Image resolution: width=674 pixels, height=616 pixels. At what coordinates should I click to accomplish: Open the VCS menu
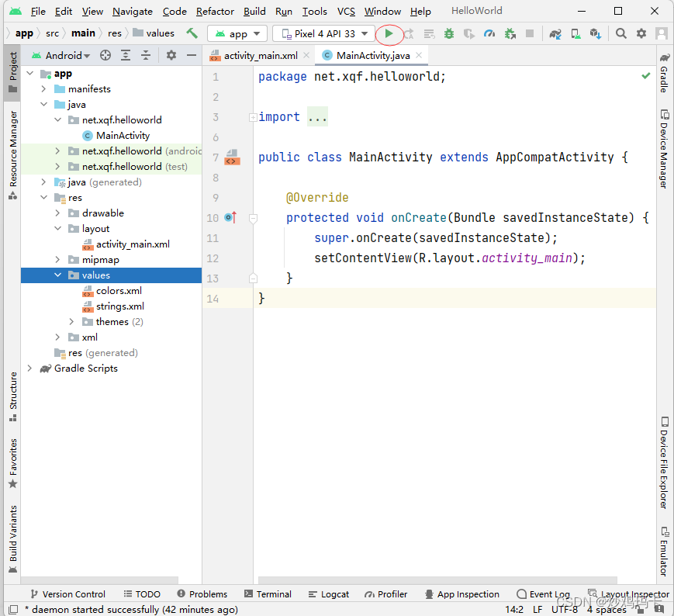tap(346, 11)
